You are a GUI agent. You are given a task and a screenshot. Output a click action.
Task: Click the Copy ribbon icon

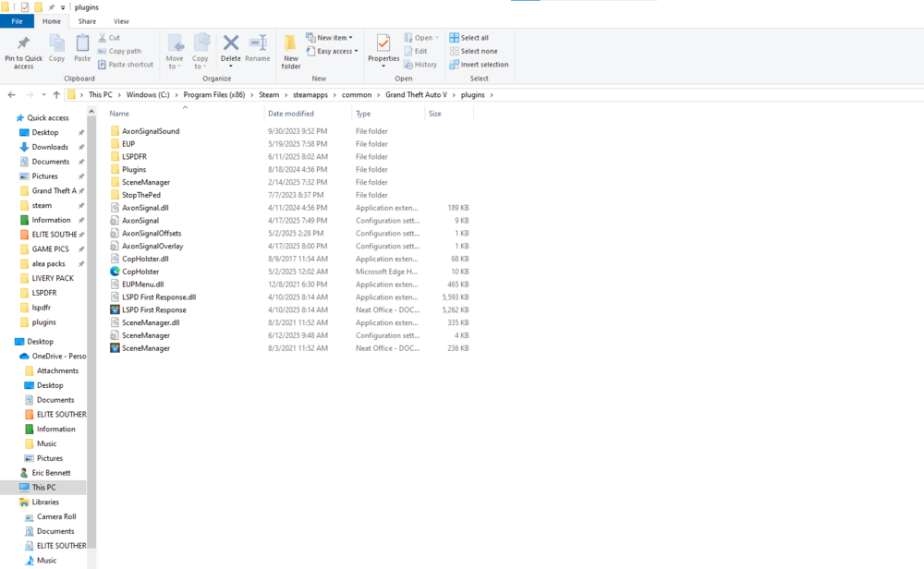(56, 43)
